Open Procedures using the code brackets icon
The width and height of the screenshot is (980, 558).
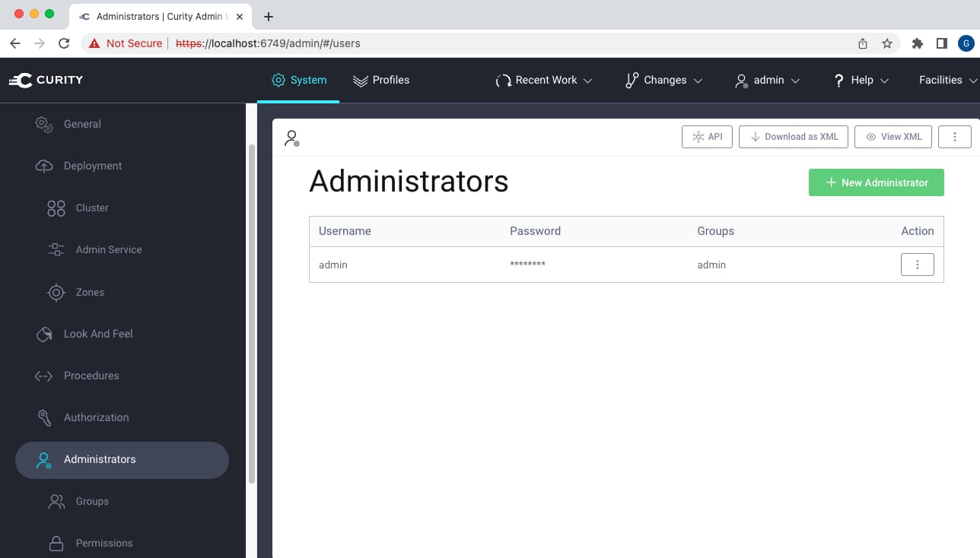44,376
